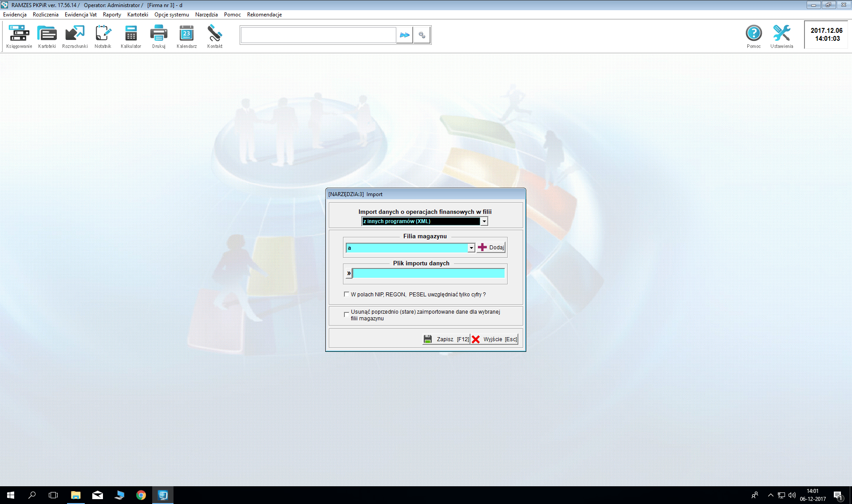Click the Pomoc help icon

[x=753, y=34]
